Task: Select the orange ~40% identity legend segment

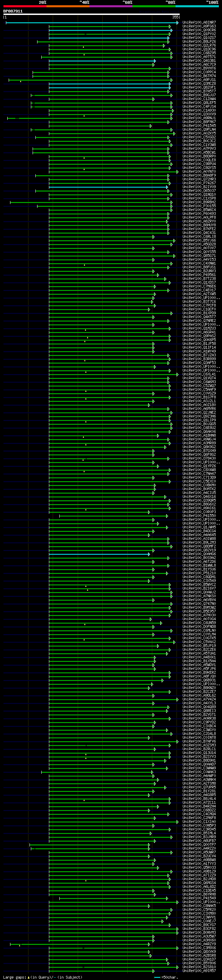Action: point(68,6)
